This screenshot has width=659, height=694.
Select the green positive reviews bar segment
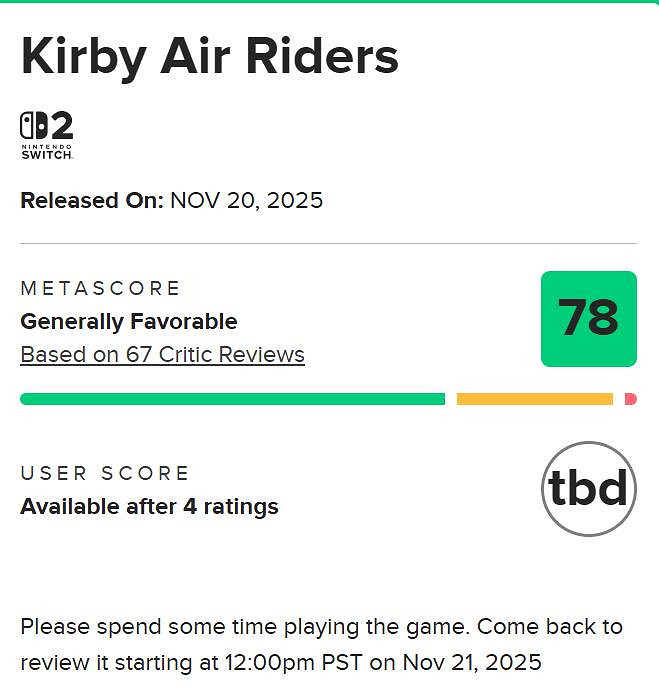[232, 399]
